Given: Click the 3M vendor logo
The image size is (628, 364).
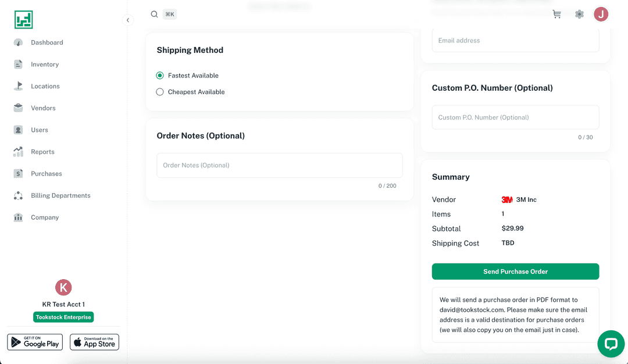Looking at the screenshot, I should coord(507,199).
